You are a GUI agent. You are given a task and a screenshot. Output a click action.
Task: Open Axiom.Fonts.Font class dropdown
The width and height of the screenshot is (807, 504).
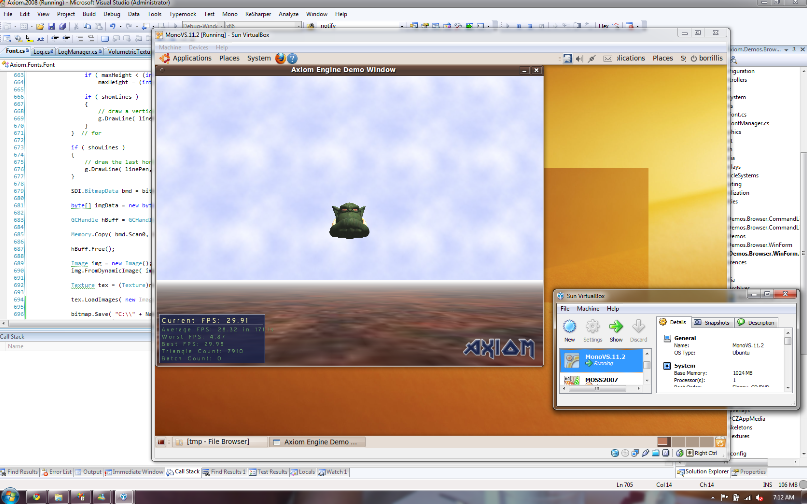coord(76,65)
